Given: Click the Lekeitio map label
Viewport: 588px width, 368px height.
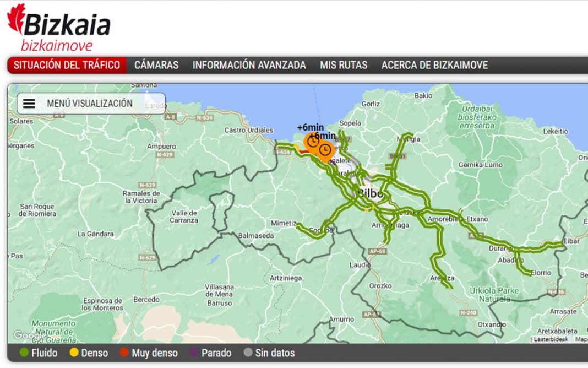Looking at the screenshot, I should [556, 131].
